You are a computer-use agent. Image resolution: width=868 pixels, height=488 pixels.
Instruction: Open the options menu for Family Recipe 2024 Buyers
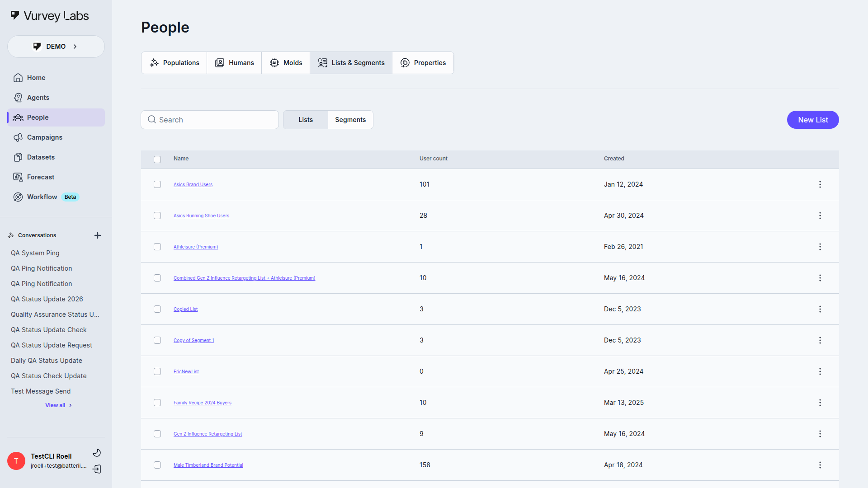coord(820,403)
